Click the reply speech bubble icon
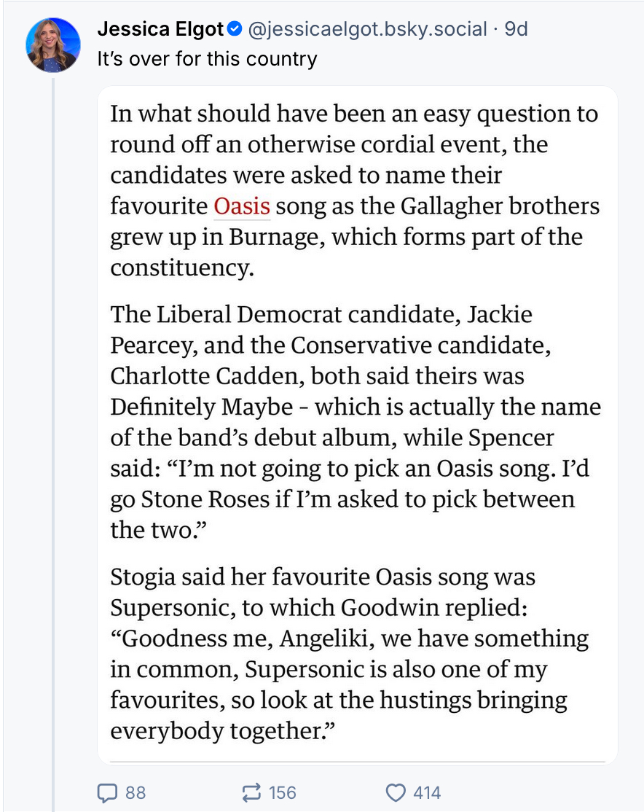This screenshot has width=644, height=812. (x=107, y=792)
